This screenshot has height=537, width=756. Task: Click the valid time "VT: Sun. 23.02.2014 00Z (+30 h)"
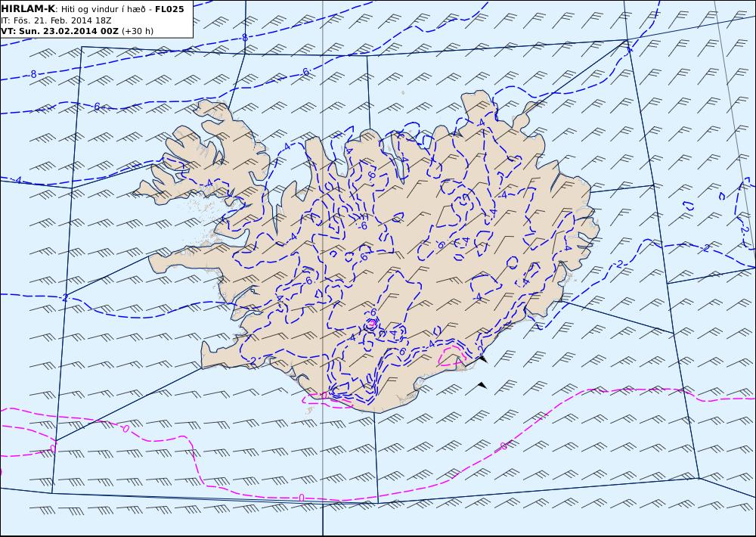(77, 31)
